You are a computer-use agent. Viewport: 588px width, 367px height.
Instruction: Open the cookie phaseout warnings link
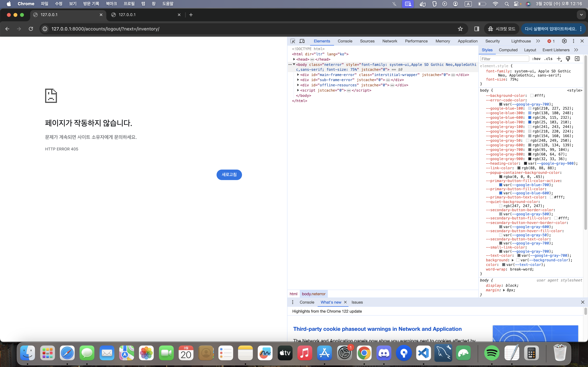[377, 329]
